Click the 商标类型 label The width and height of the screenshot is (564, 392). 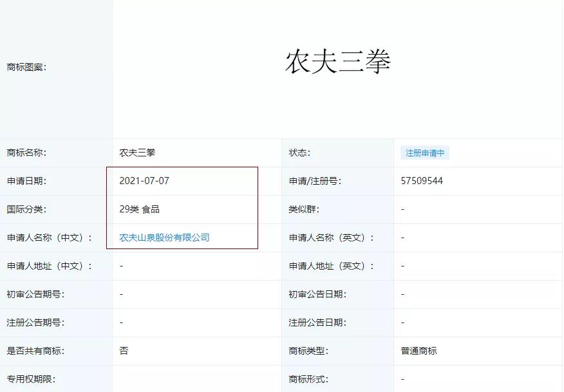[308, 351]
